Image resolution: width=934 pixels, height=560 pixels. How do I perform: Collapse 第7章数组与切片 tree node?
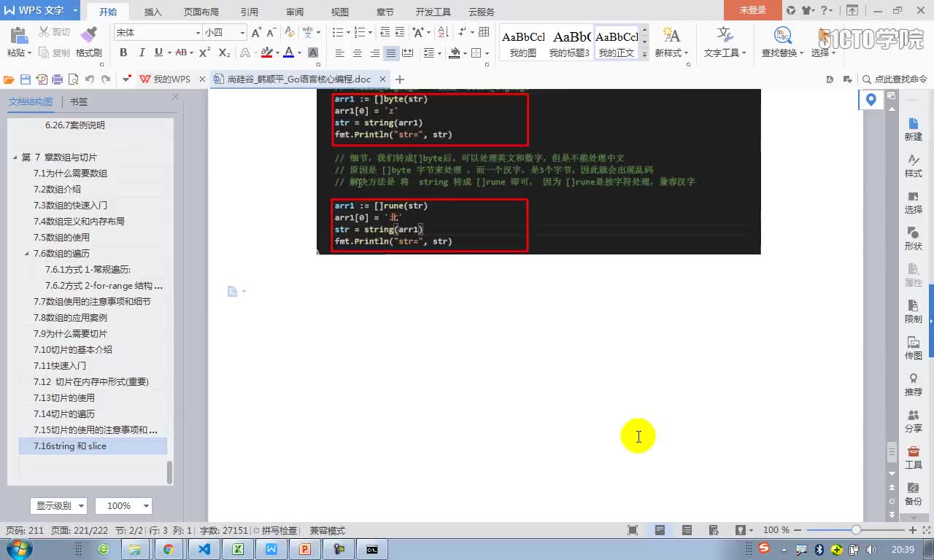click(15, 157)
